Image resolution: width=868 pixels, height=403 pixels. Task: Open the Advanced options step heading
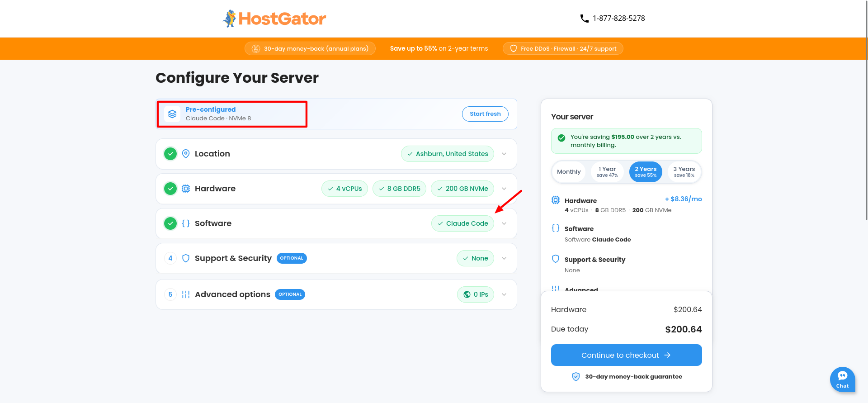(232, 294)
